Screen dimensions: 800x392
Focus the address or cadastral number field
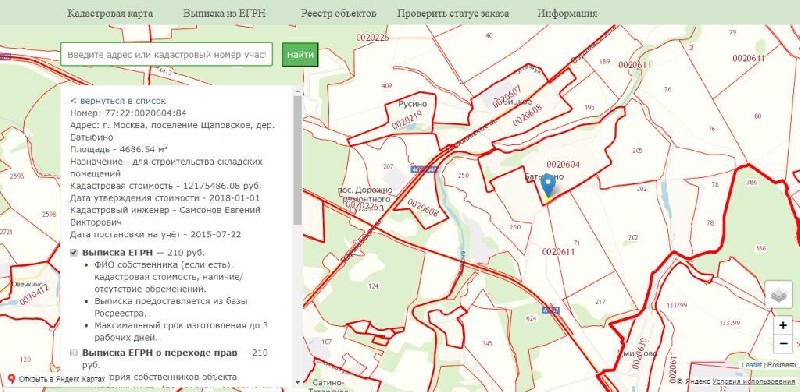166,55
